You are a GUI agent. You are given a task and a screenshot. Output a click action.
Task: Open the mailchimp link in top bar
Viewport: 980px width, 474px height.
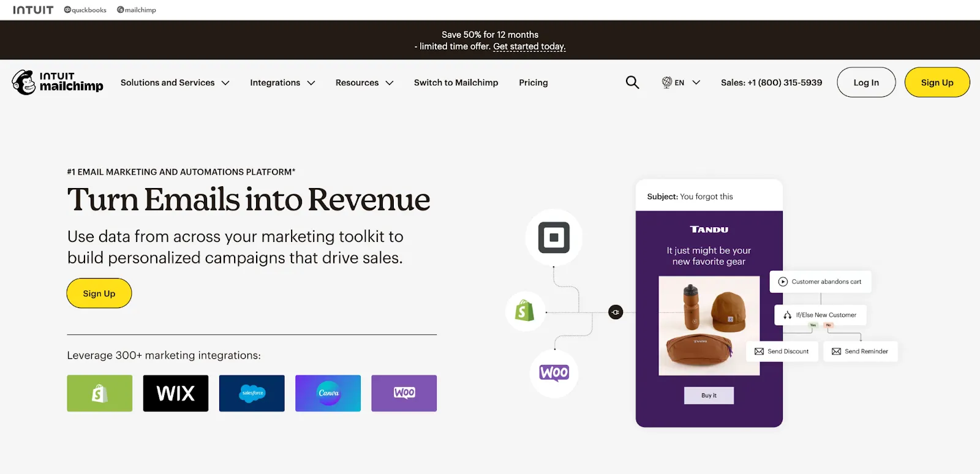click(137, 10)
